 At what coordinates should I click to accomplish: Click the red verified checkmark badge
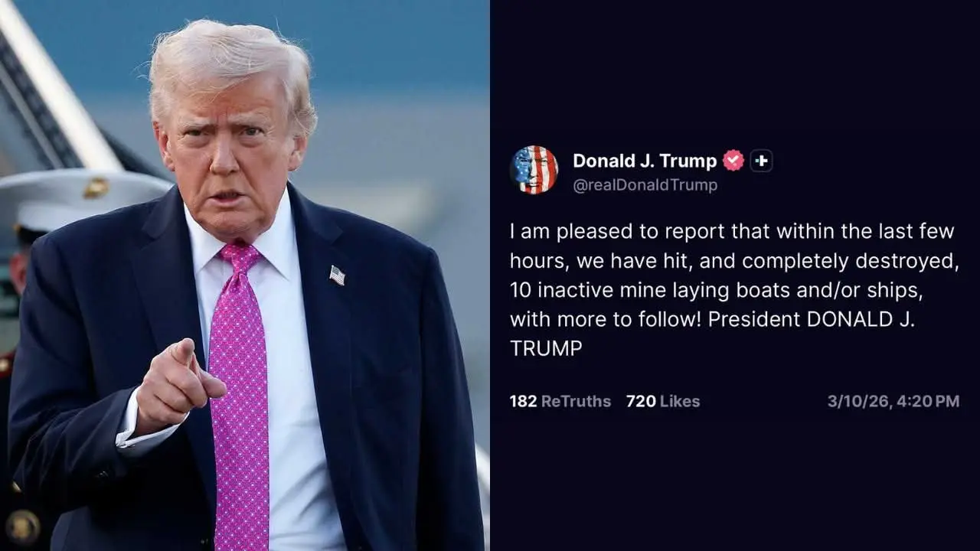tap(733, 161)
